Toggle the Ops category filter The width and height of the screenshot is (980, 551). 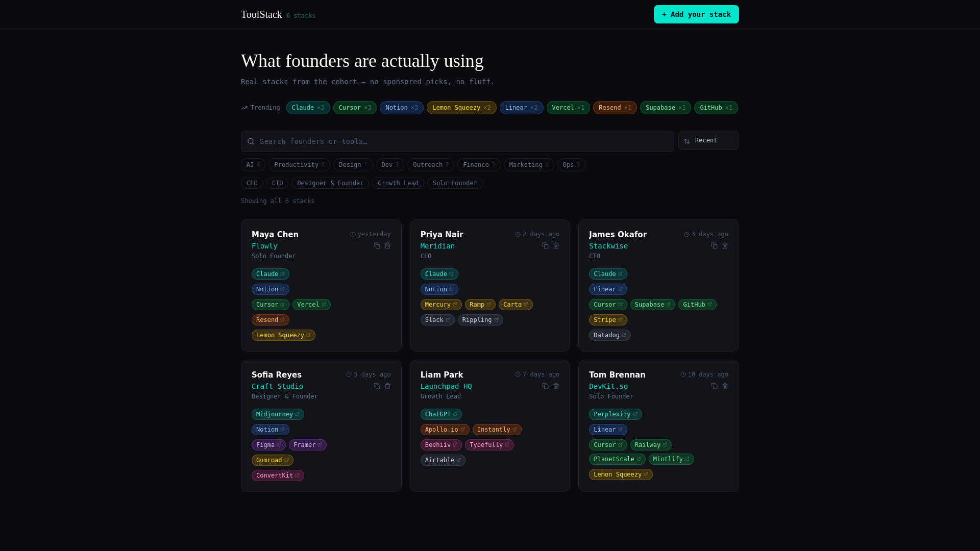[x=572, y=165]
